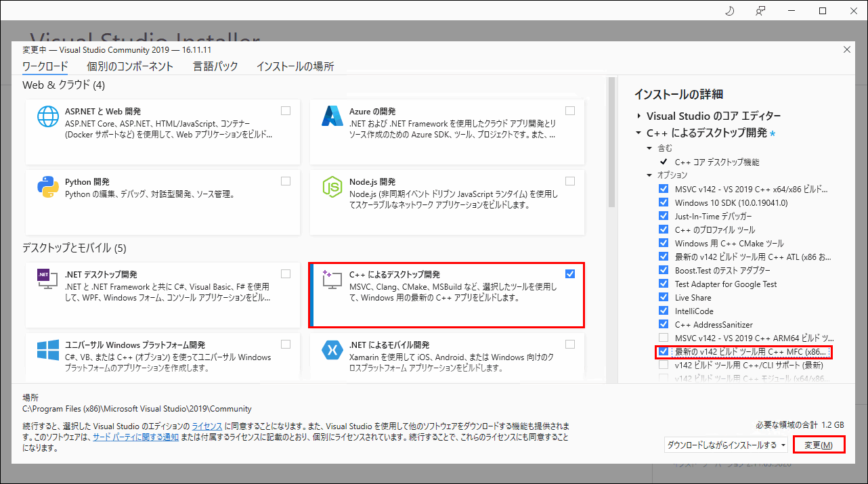Screen dimensions: 868x484
Task: Switch to the ワークロード tab
Action: click(x=45, y=66)
